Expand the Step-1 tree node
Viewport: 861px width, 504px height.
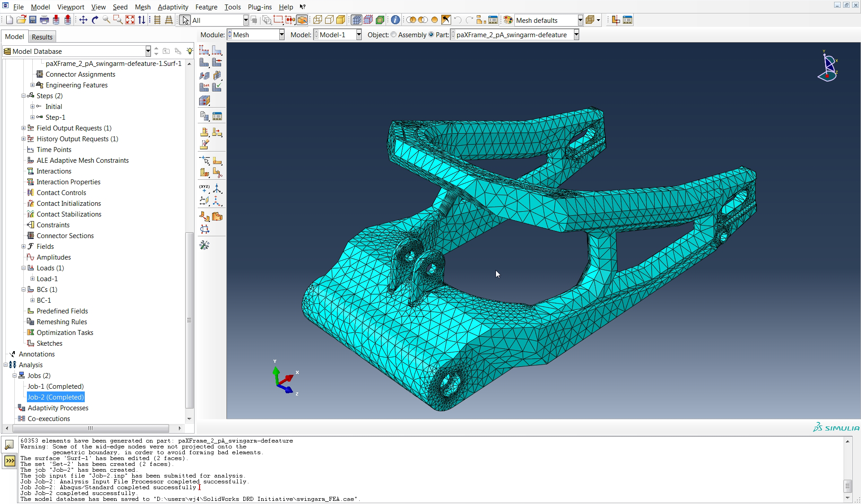(x=32, y=117)
